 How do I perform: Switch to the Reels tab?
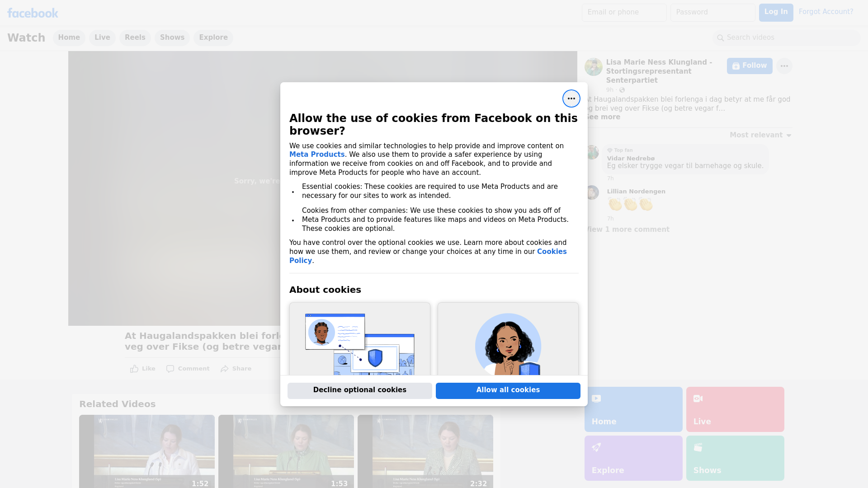pyautogui.click(x=135, y=38)
